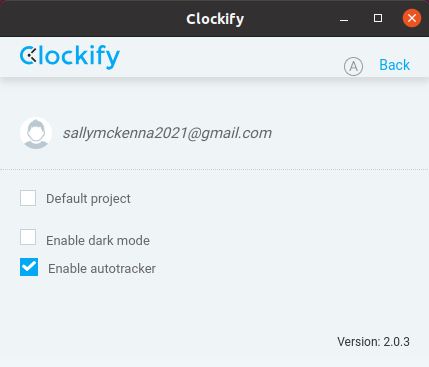Tick the Default project checkbox
This screenshot has width=429, height=367.
[x=28, y=198]
